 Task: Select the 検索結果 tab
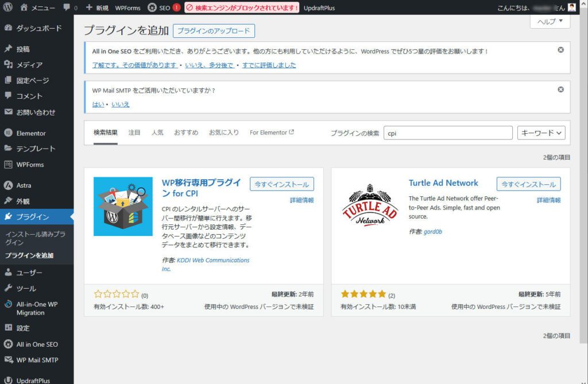tap(106, 133)
